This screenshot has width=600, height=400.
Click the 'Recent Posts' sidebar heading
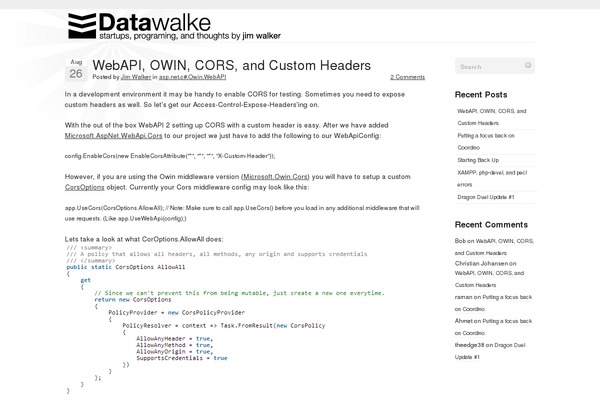(481, 95)
